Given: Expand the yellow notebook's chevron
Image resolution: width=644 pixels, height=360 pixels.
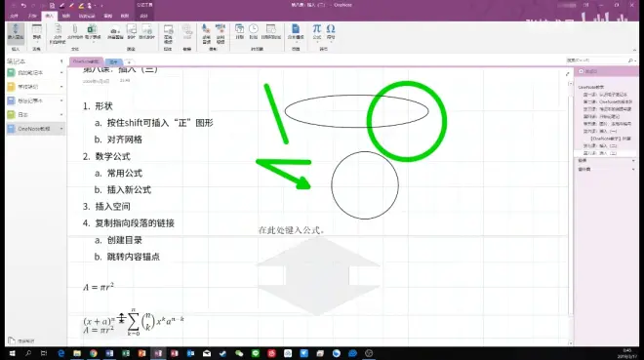Looking at the screenshot, I should pos(61,87).
